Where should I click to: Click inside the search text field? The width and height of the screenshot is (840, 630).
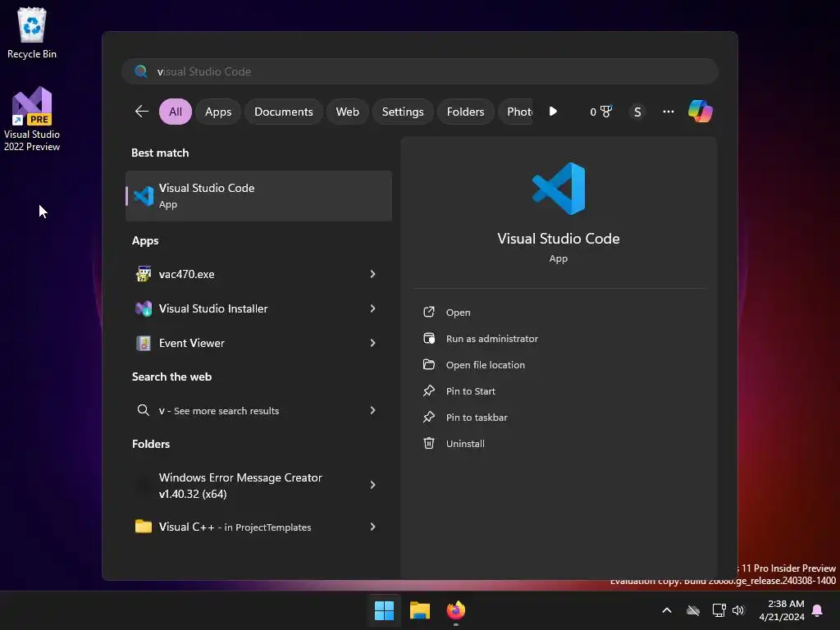point(420,71)
